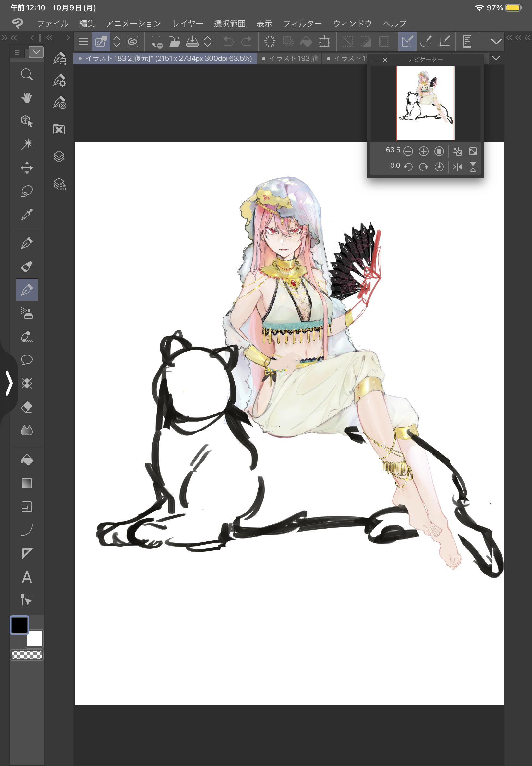Select the white sub color swatch

34,639
